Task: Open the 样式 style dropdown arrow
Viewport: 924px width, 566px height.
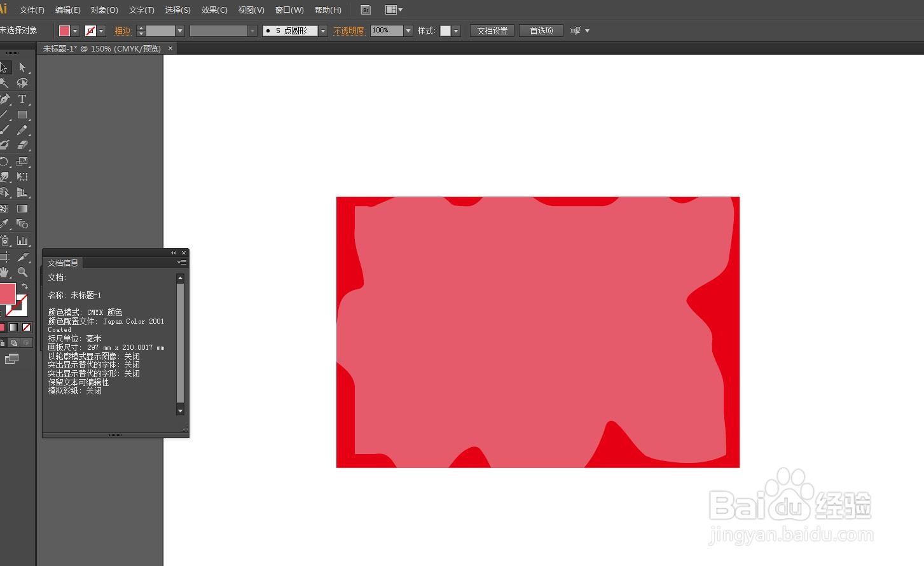Action: (456, 31)
